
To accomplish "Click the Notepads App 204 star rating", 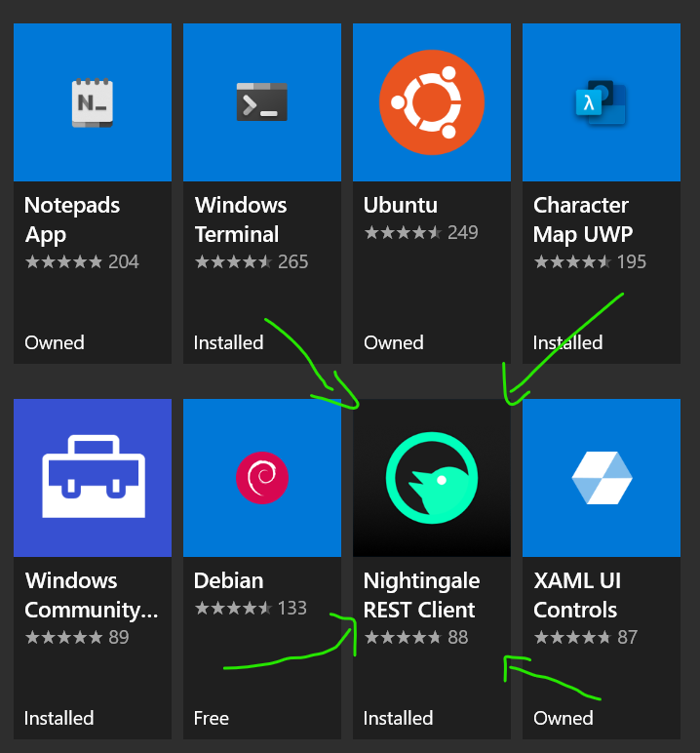I will click(82, 261).
